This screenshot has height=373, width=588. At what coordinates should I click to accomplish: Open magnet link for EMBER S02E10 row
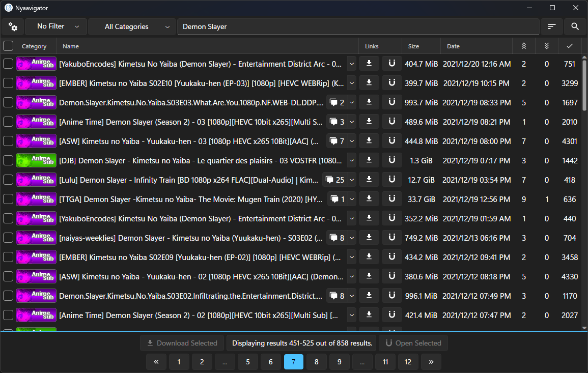click(x=391, y=83)
